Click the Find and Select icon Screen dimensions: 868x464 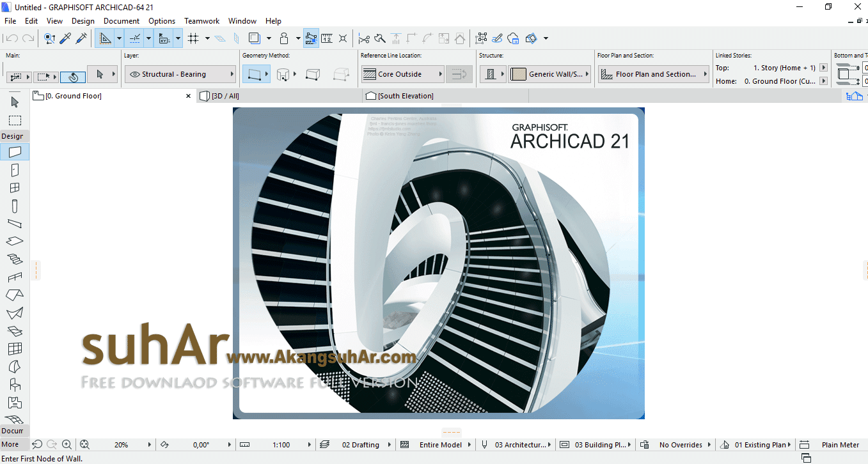[x=49, y=38]
